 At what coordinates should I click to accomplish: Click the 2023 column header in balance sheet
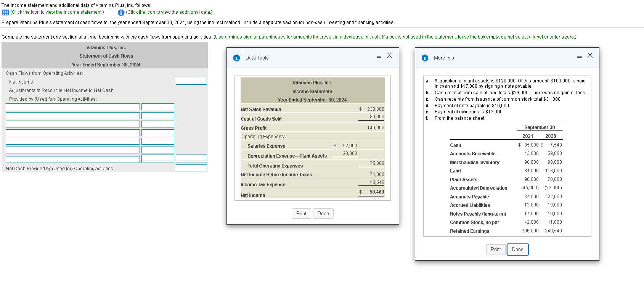551,136
